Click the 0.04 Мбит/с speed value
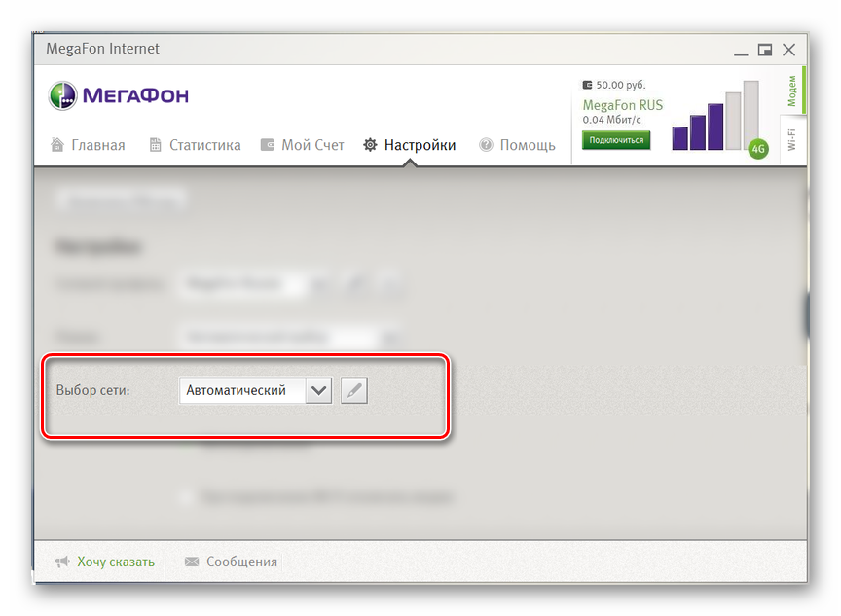This screenshot has height=616, width=841. tap(611, 120)
